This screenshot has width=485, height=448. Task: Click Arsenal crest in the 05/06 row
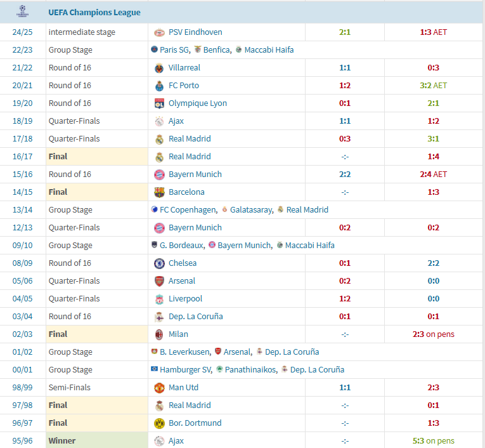pyautogui.click(x=159, y=281)
